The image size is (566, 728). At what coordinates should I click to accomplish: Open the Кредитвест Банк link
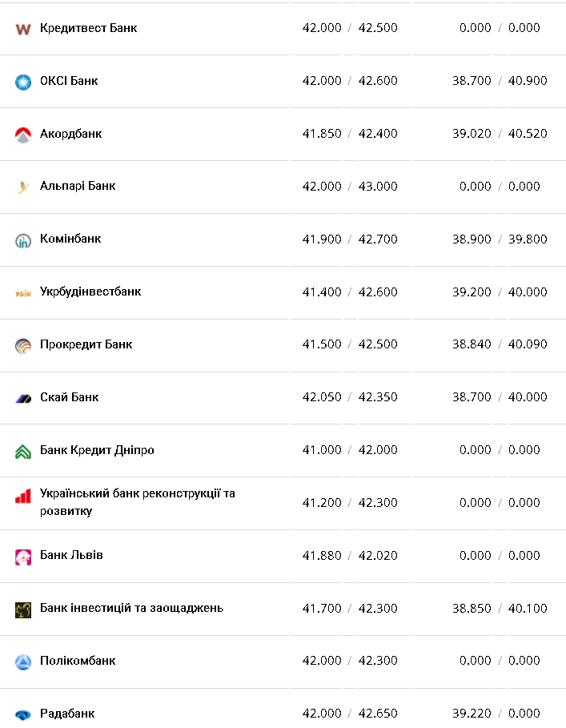click(x=88, y=28)
